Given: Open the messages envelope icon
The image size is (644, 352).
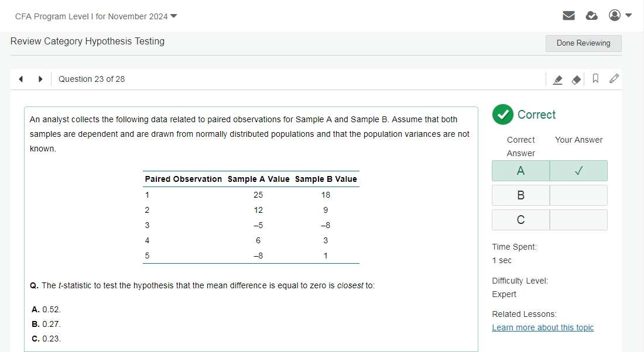Looking at the screenshot, I should coord(568,16).
